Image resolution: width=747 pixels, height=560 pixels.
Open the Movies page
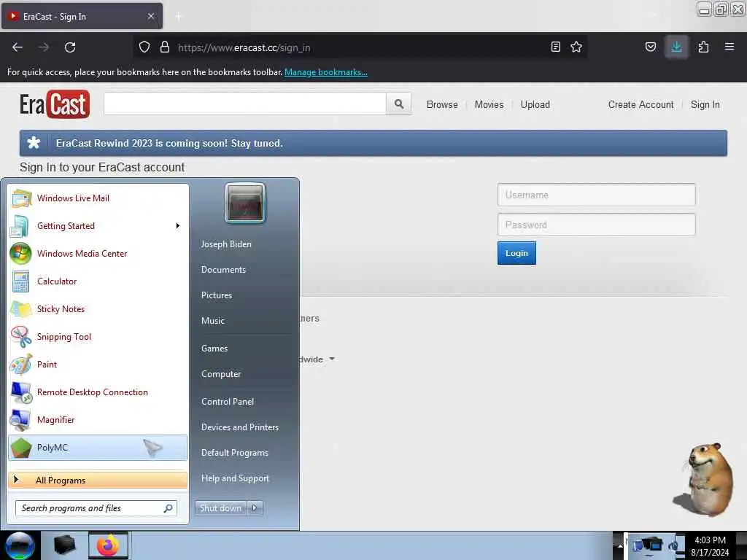(489, 104)
